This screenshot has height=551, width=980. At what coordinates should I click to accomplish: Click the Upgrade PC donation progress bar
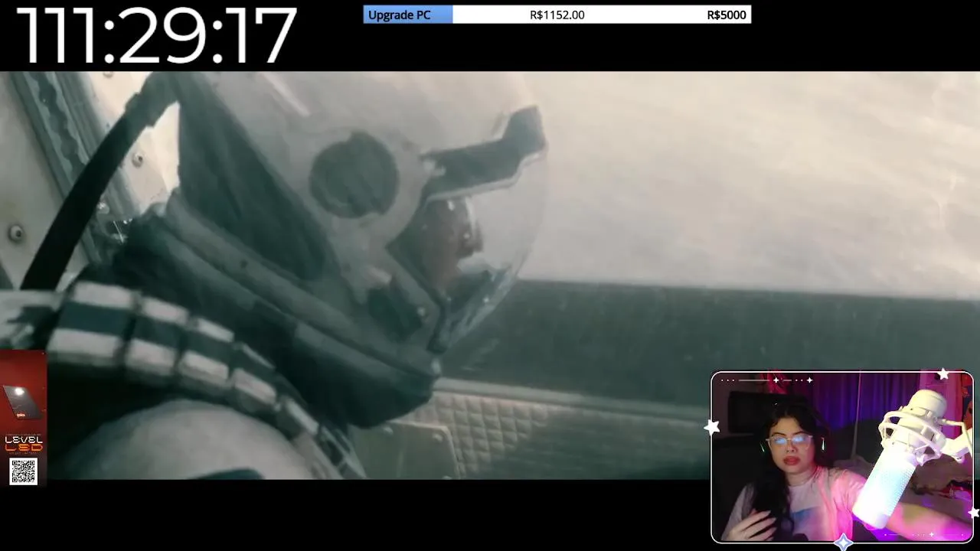(557, 15)
